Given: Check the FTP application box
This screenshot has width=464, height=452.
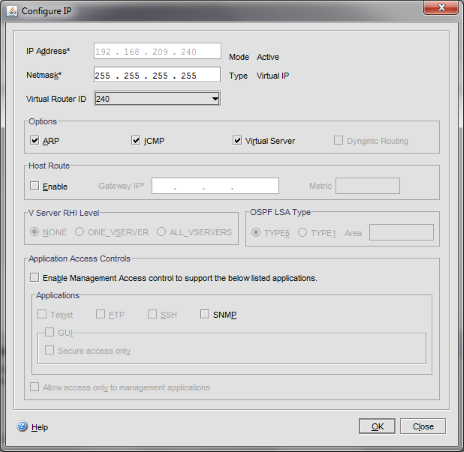Looking at the screenshot, I should [100, 314].
